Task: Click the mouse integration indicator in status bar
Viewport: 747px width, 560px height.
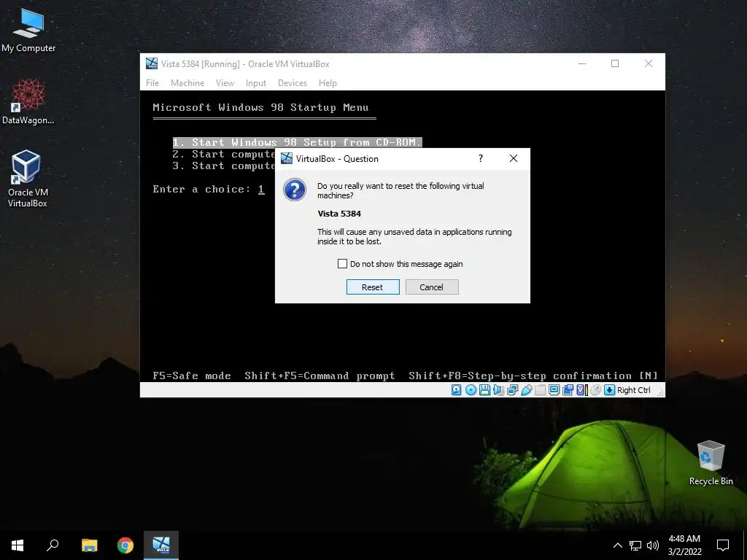Action: point(595,390)
